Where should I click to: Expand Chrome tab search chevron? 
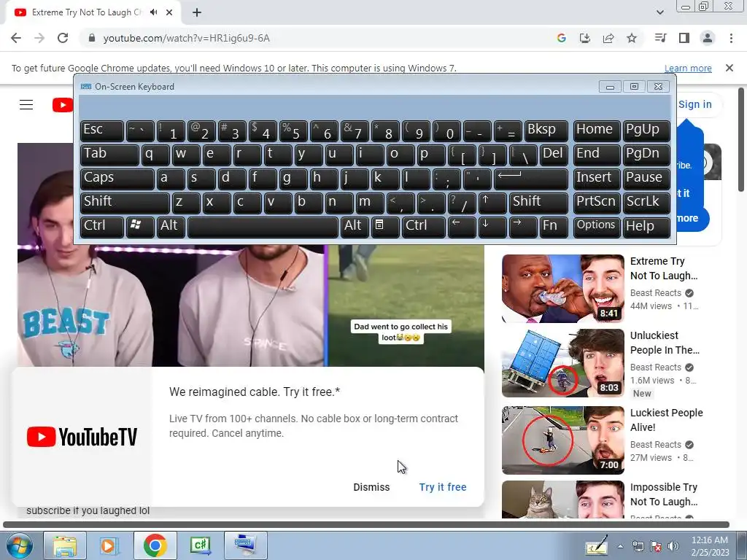click(x=659, y=12)
